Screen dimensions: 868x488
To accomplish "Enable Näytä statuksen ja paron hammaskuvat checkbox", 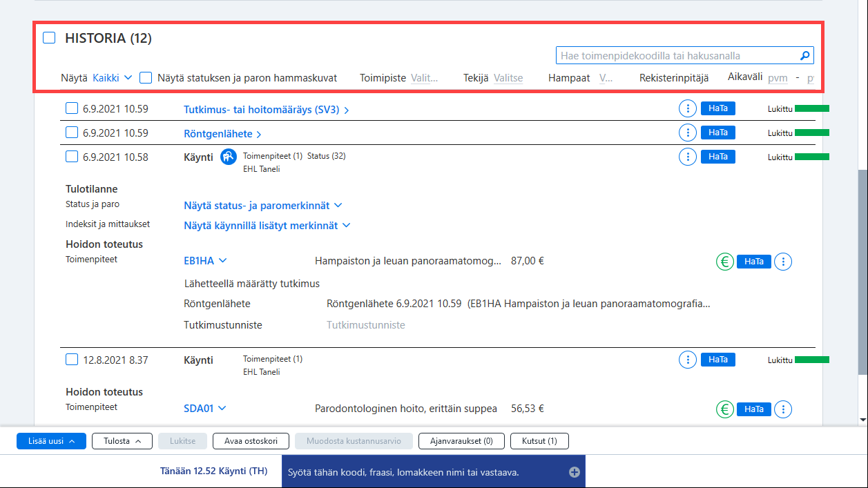I will 146,78.
